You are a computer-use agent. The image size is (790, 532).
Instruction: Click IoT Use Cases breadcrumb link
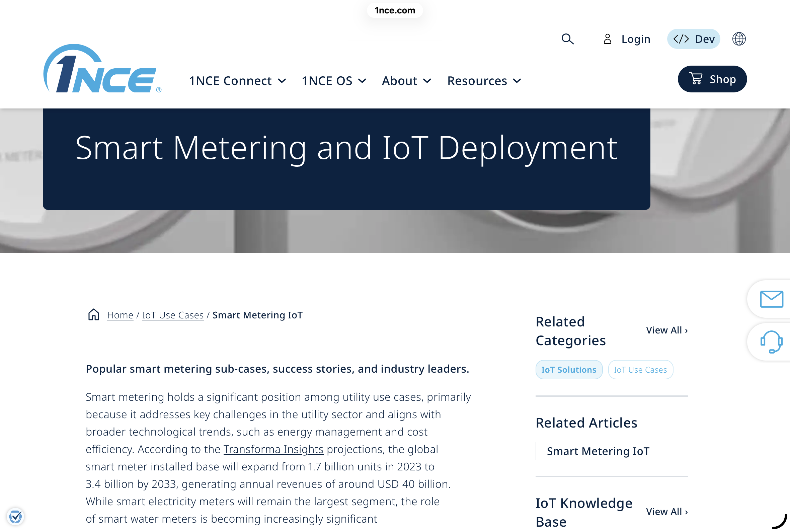point(173,315)
